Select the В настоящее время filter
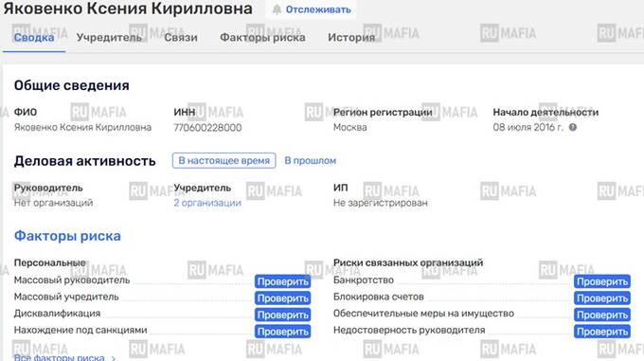The width and height of the screenshot is (644, 361). click(x=224, y=160)
